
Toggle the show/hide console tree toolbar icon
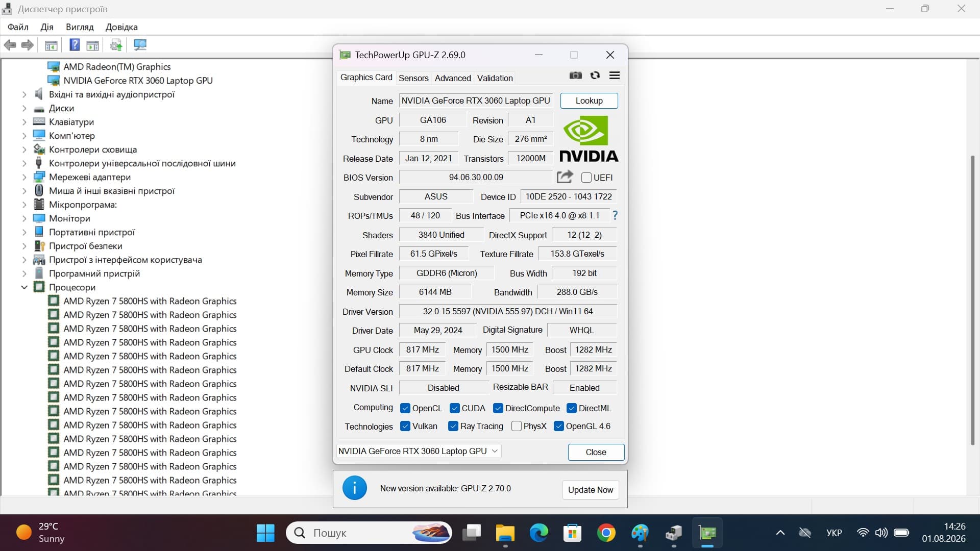point(51,45)
